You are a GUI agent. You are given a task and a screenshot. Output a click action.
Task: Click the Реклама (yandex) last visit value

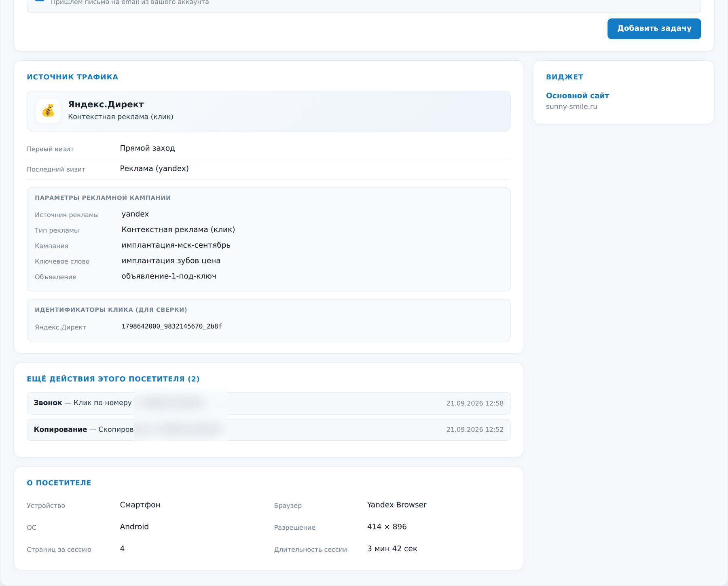pyautogui.click(x=154, y=168)
